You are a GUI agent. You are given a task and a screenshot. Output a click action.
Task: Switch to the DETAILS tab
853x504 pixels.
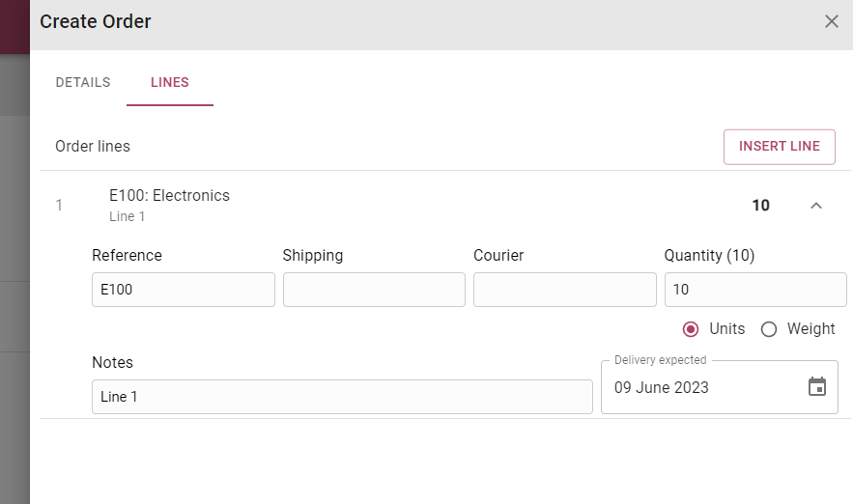coord(83,83)
